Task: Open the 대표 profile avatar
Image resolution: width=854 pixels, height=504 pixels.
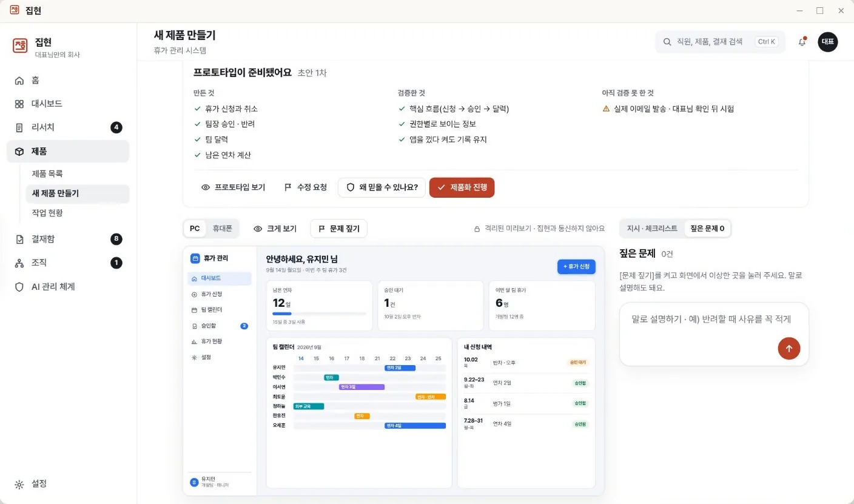Action: 827,42
